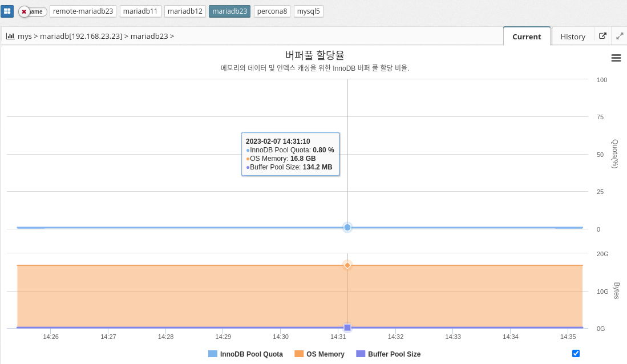The image size is (627, 364).
Task: Select the percona8 instance
Action: tap(272, 11)
